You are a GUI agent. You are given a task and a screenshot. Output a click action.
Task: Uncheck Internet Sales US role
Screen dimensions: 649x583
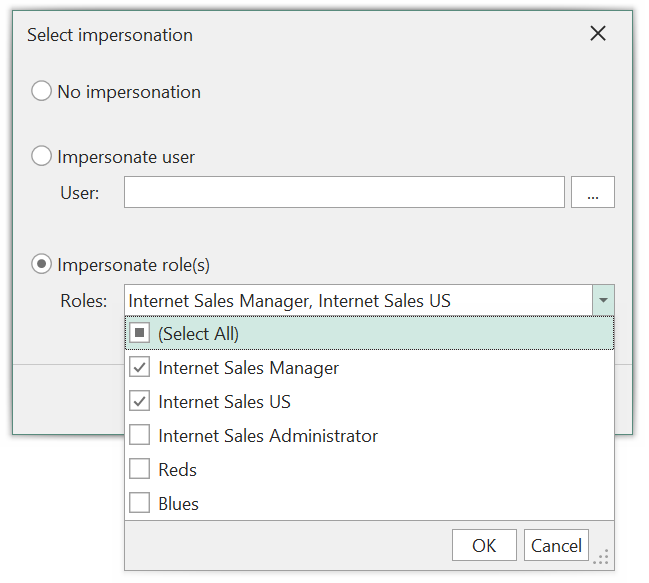(x=139, y=401)
